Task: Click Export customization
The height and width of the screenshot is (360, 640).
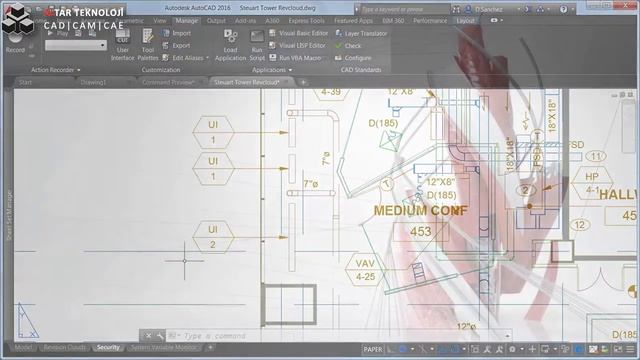Action: 176,45
